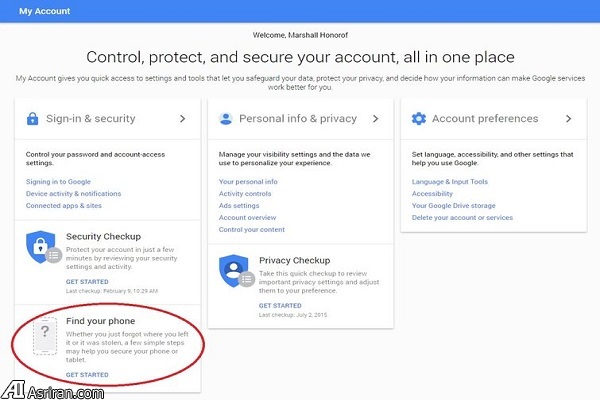Click the Security Checkup shield icon

(x=41, y=248)
